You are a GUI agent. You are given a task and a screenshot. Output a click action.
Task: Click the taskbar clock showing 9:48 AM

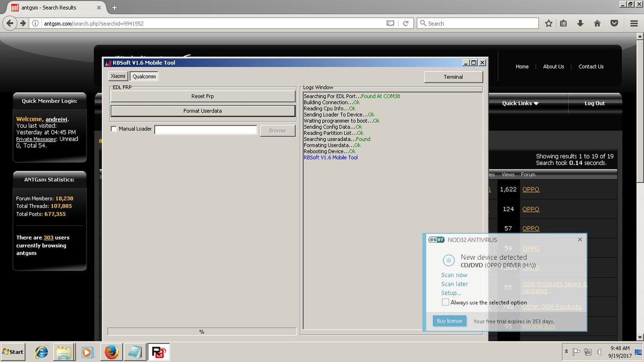tap(619, 352)
